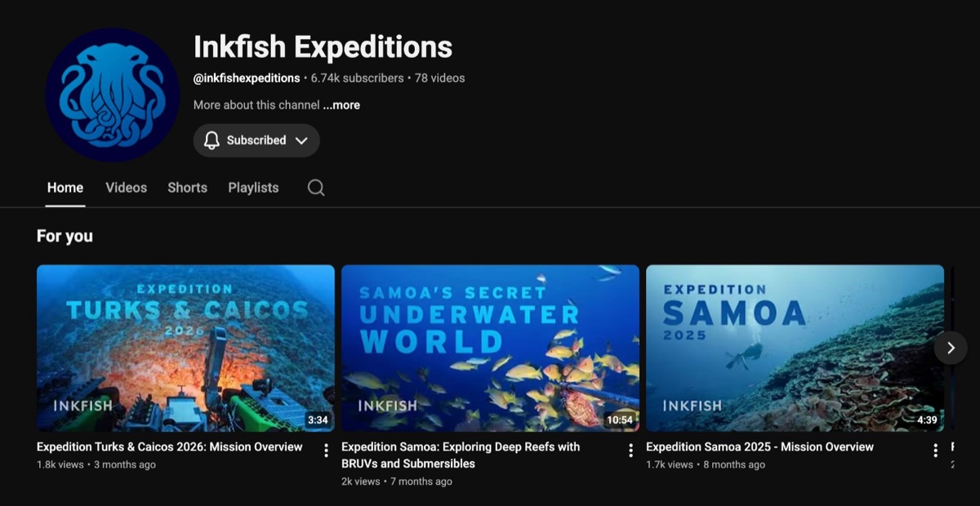Click the 78 videos count text

[439, 78]
